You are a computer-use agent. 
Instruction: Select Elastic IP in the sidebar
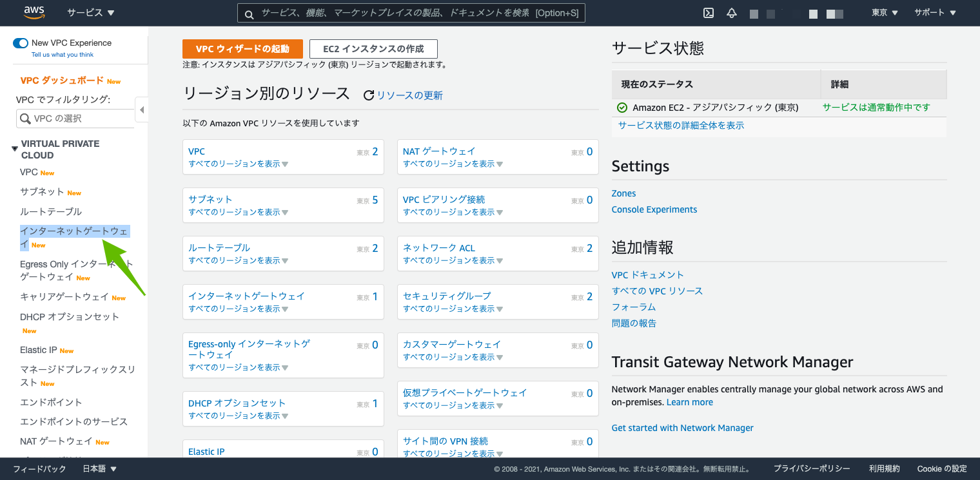coord(39,350)
